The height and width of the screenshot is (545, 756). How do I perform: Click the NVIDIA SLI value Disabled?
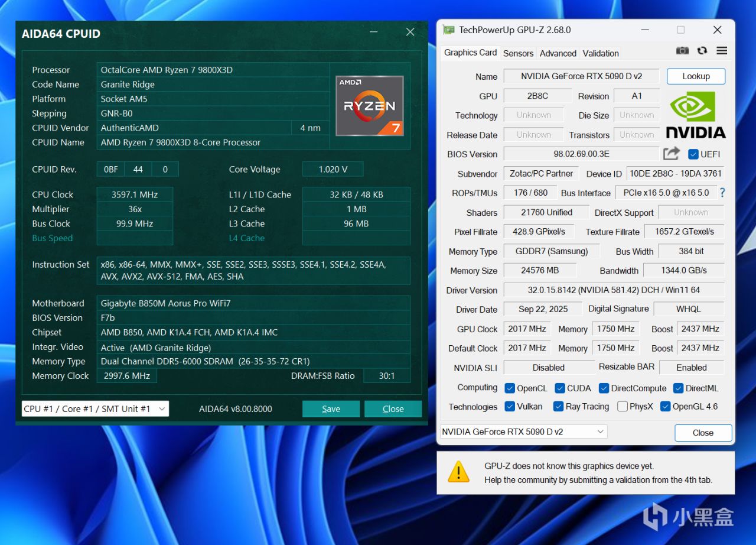pos(549,368)
